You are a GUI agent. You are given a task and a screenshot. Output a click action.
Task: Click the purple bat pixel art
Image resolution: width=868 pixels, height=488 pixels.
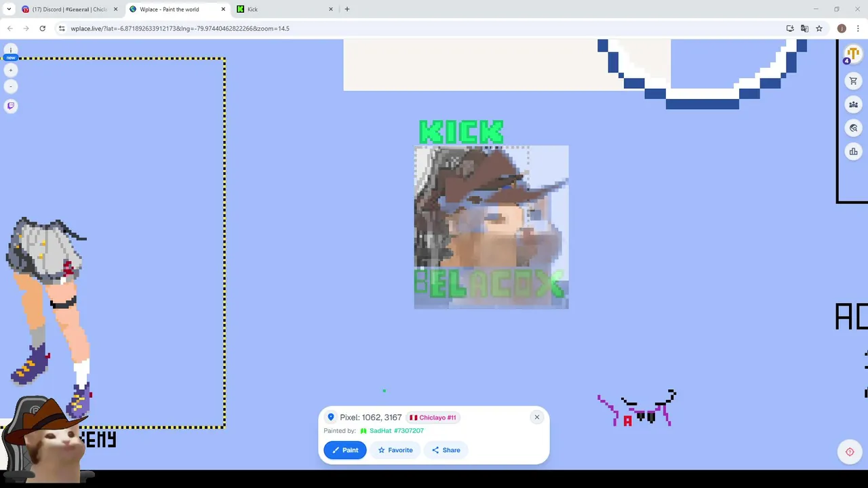click(x=636, y=409)
